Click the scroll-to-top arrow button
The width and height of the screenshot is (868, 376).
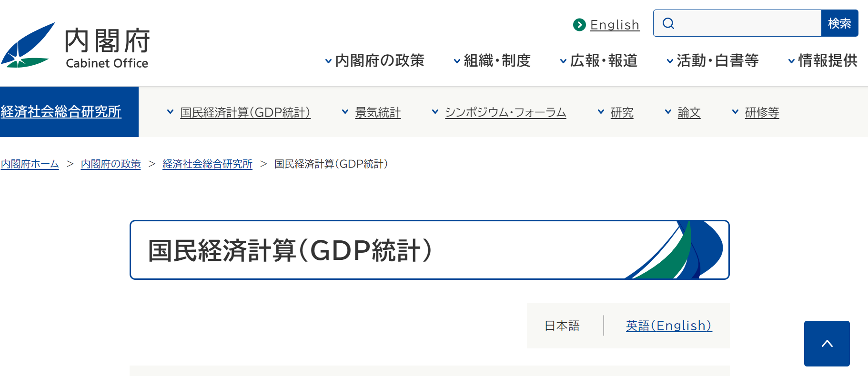pyautogui.click(x=827, y=344)
